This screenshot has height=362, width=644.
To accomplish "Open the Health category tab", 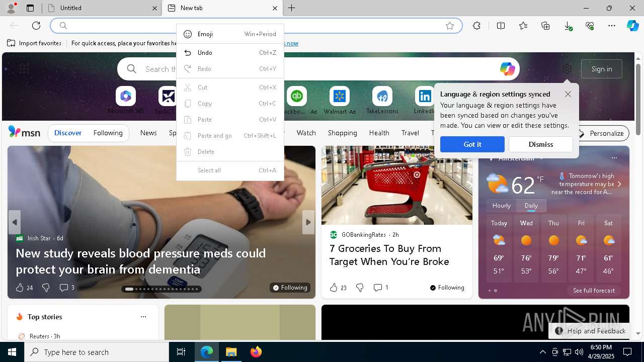I will pyautogui.click(x=379, y=133).
